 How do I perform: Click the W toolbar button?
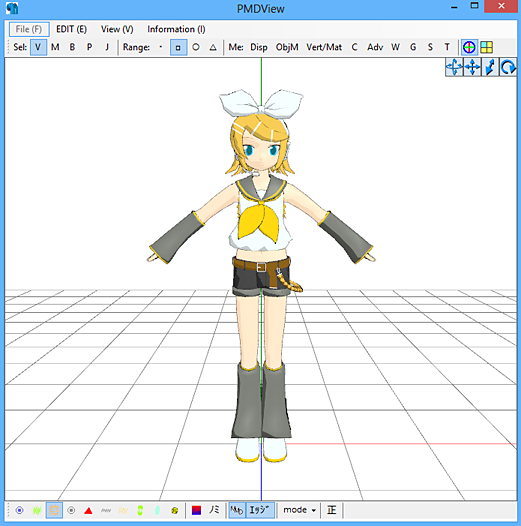coord(396,47)
